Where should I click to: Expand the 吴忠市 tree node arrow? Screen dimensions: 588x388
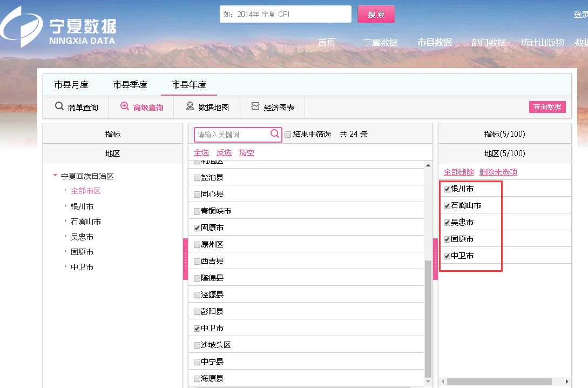65,236
